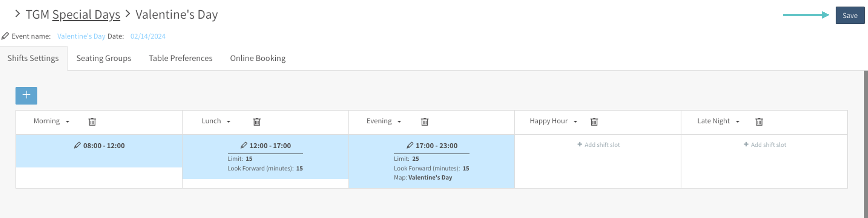
Task: Edit the 17:00 - 23:00 shift slot
Action: (x=410, y=145)
